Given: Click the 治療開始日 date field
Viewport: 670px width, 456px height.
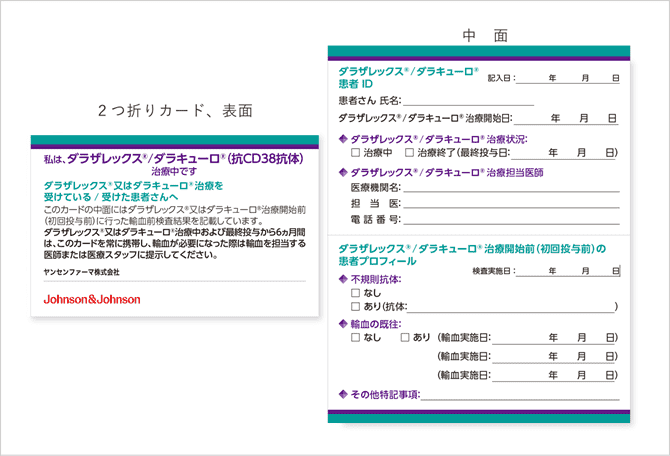Looking at the screenshot, I should tap(566, 118).
